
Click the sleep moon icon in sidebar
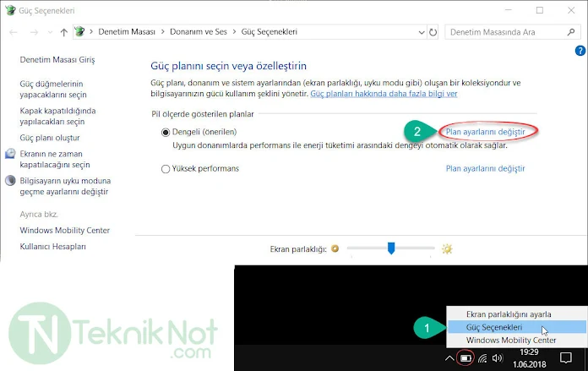(10, 181)
